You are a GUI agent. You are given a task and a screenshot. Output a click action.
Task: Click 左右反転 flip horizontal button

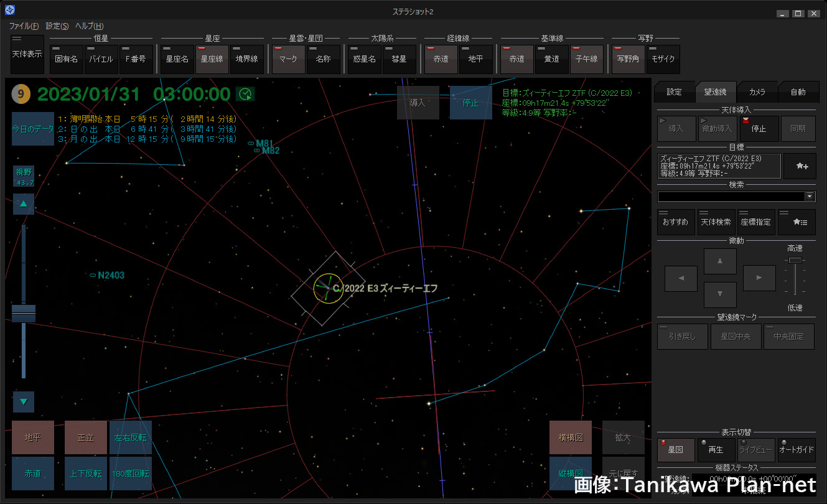coord(131,437)
